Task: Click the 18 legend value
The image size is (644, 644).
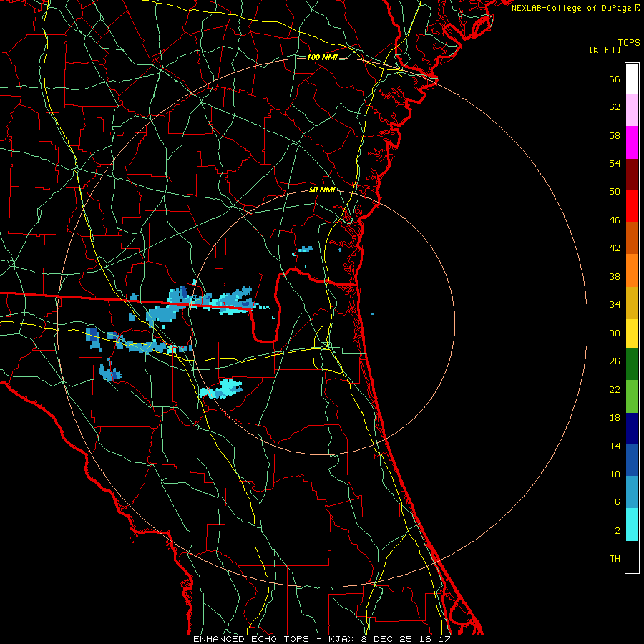Action: (x=615, y=418)
